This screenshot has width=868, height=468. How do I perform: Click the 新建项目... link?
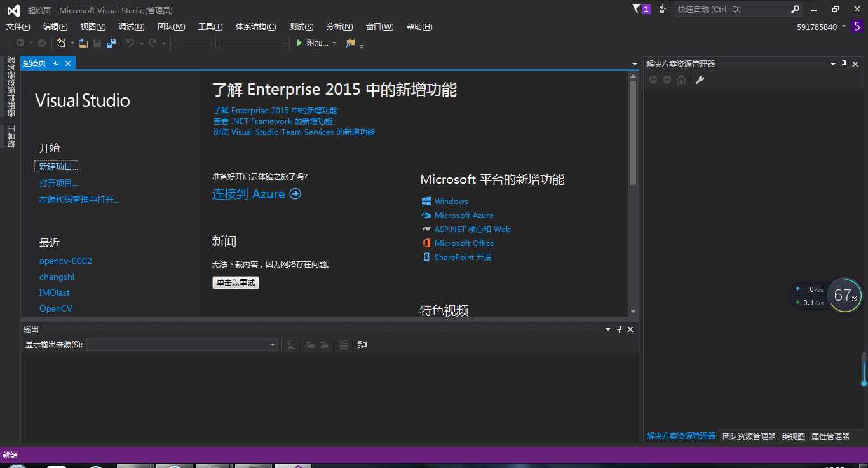(x=58, y=167)
